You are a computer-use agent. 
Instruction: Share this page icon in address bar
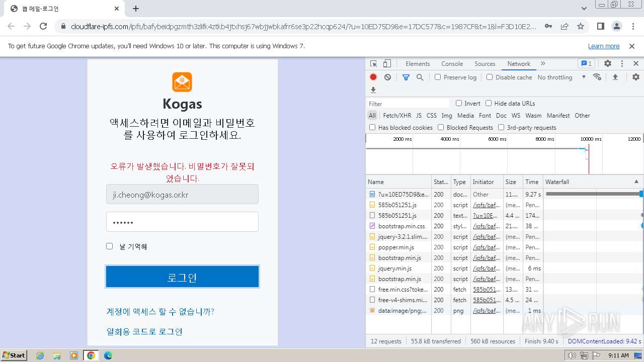pyautogui.click(x=565, y=26)
